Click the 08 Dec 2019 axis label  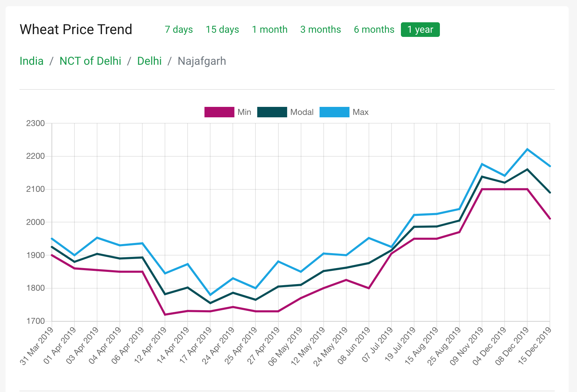tap(512, 346)
